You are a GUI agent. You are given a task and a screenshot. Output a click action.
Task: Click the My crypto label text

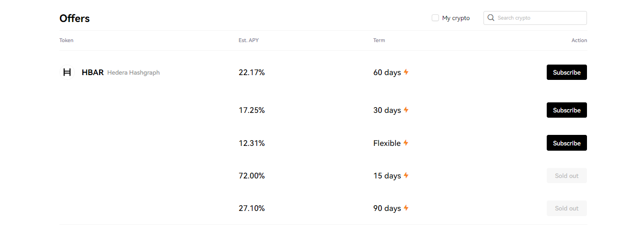(x=456, y=18)
